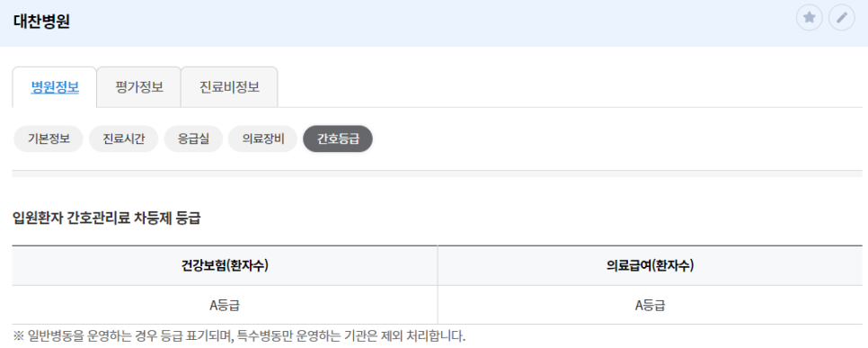This screenshot has width=868, height=348.
Task: Click the footnote about 일반병동 grading
Action: (239, 335)
